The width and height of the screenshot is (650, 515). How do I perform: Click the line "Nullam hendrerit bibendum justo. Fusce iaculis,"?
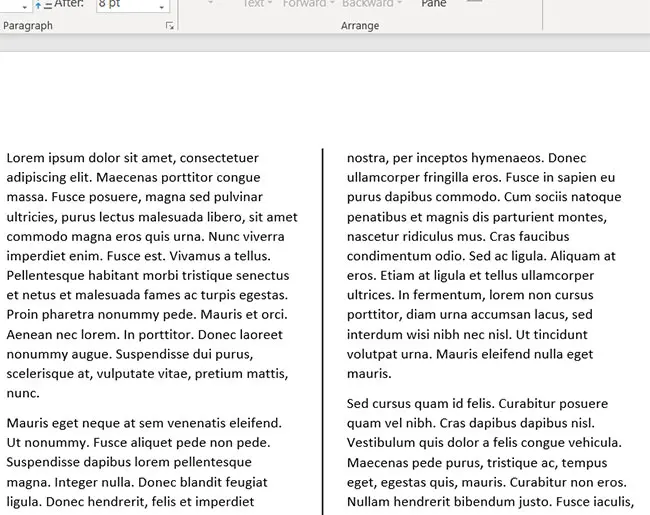pos(490,502)
